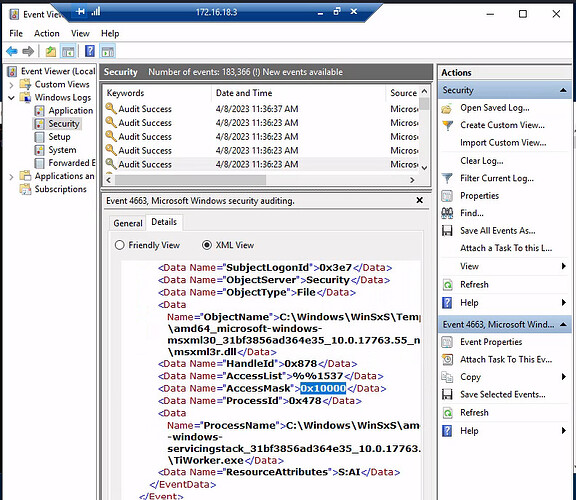Open the View menu
The height and width of the screenshot is (500, 576).
coord(80,33)
